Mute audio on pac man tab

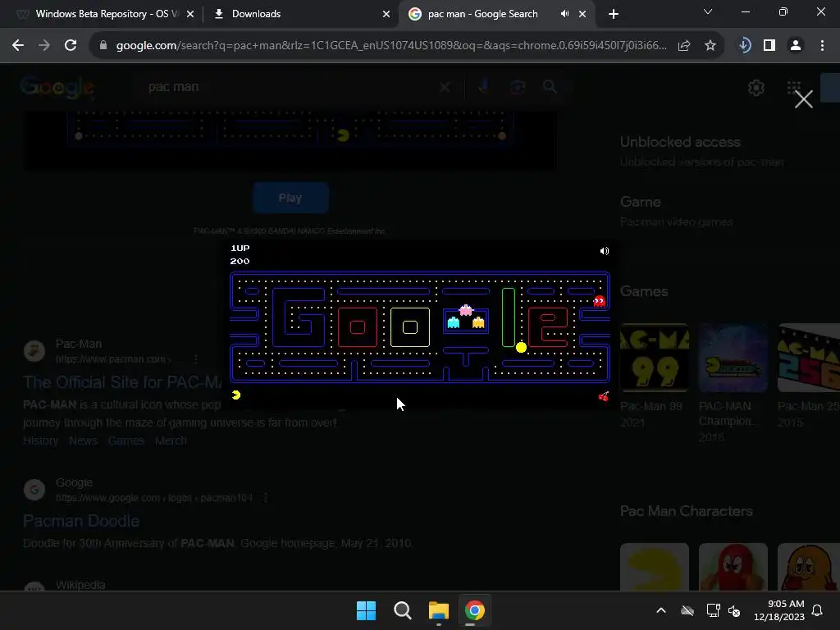(x=564, y=14)
